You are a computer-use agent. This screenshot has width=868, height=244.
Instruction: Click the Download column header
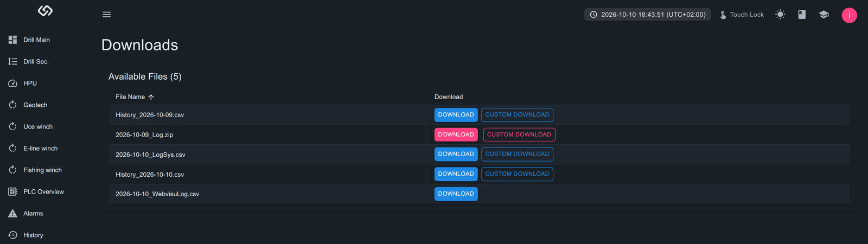coord(449,97)
